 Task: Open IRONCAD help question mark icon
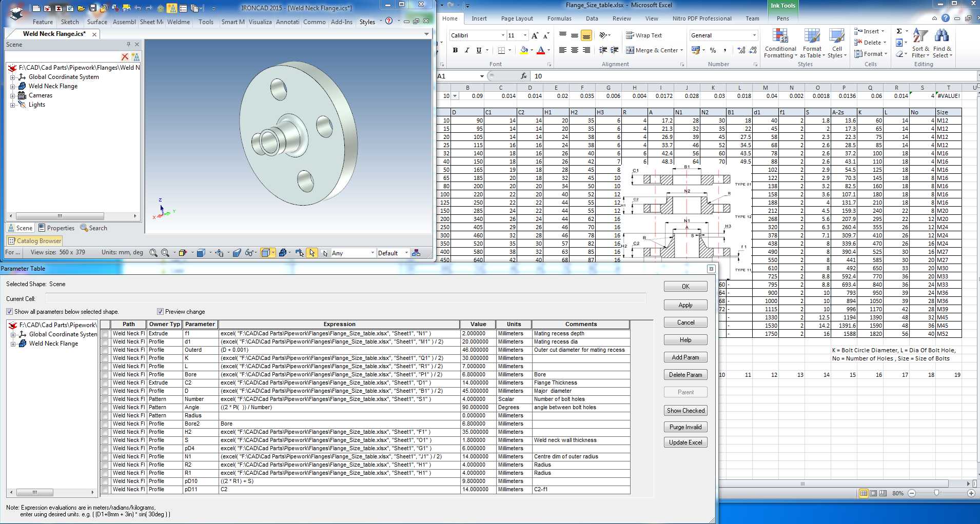click(389, 21)
